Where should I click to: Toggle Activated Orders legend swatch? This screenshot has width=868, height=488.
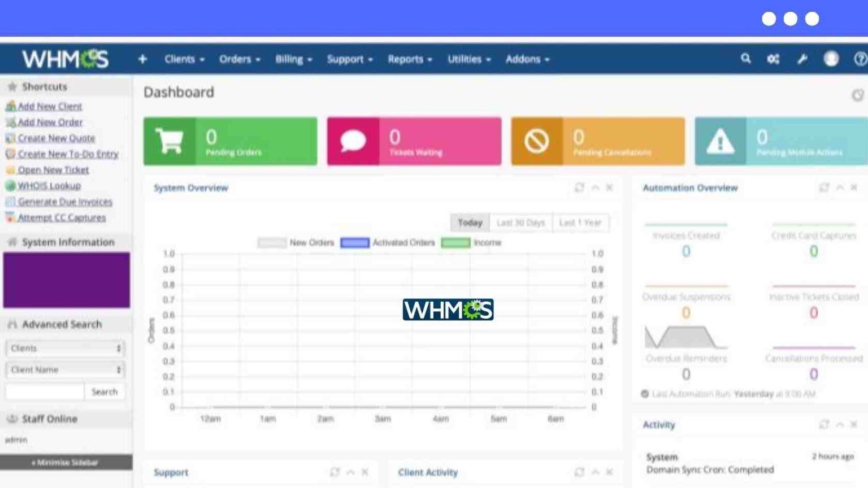tap(355, 242)
